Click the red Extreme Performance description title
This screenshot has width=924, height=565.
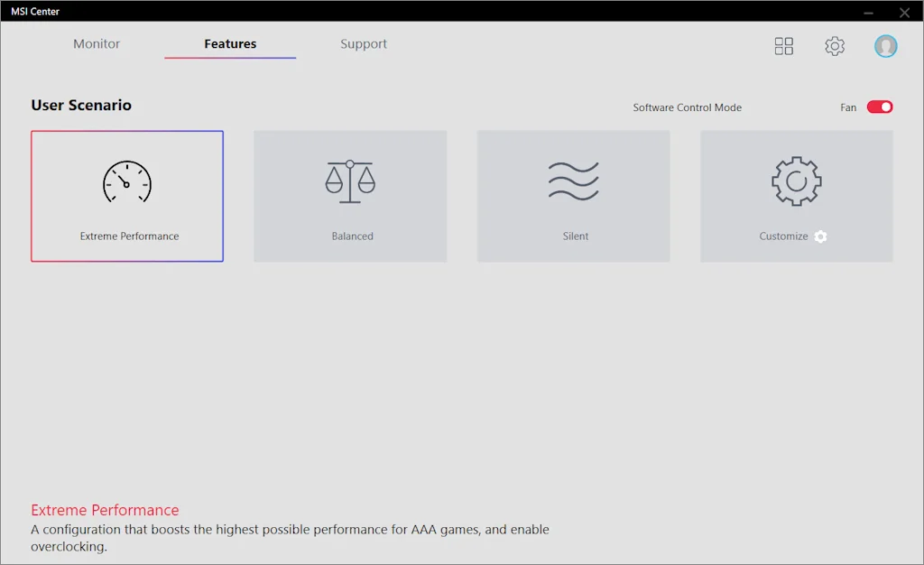click(x=105, y=510)
